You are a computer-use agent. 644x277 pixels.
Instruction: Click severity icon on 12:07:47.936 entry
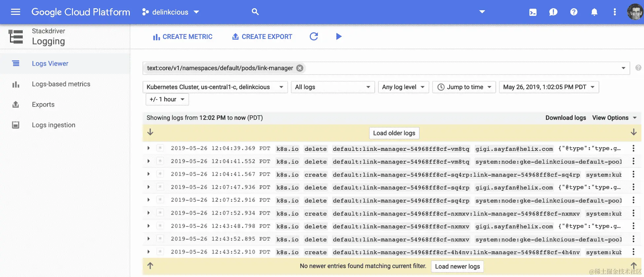(x=160, y=187)
